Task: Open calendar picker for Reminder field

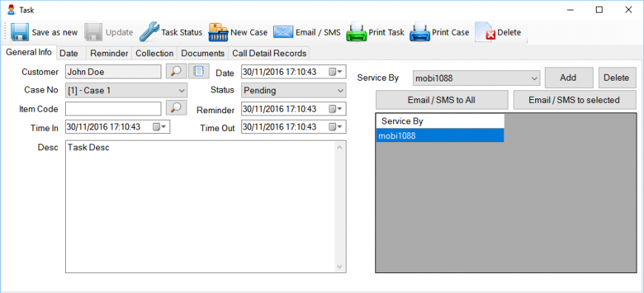Action: click(x=335, y=109)
